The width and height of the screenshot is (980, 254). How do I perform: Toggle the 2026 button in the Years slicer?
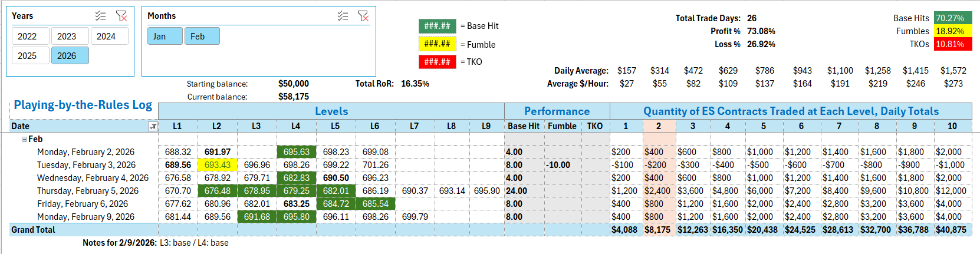pos(67,56)
